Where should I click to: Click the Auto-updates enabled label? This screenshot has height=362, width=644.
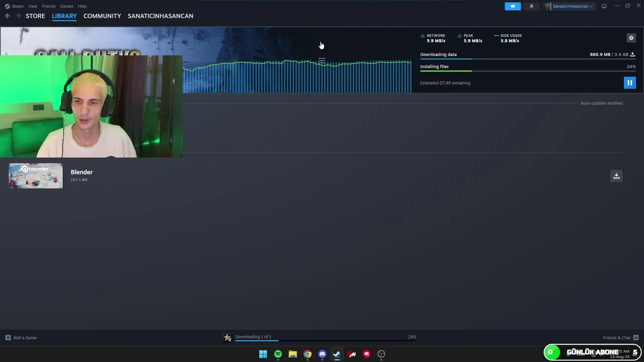[601, 103]
